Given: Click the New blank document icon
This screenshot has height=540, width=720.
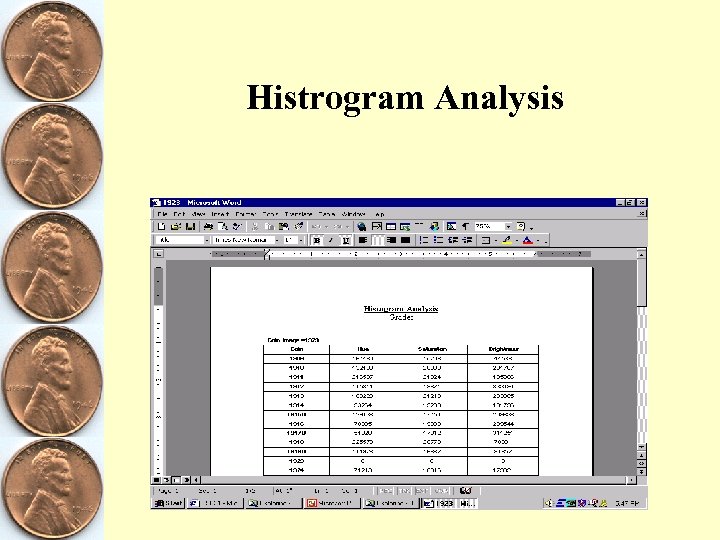Looking at the screenshot, I should click(x=161, y=226).
